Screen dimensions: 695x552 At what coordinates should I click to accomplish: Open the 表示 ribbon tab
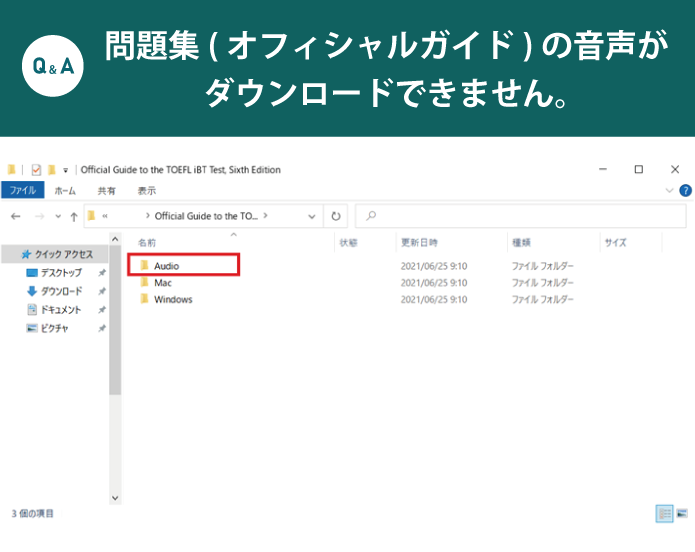coord(147,191)
